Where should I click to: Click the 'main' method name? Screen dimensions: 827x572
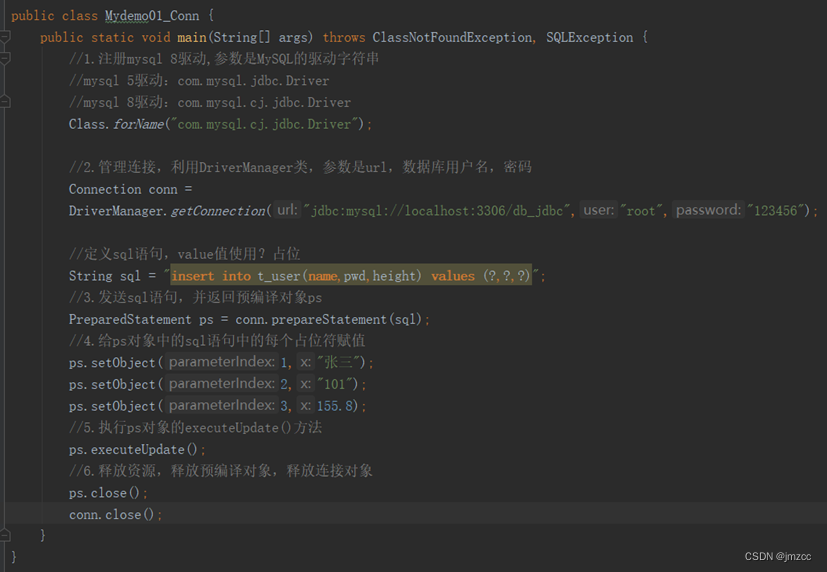tap(192, 37)
